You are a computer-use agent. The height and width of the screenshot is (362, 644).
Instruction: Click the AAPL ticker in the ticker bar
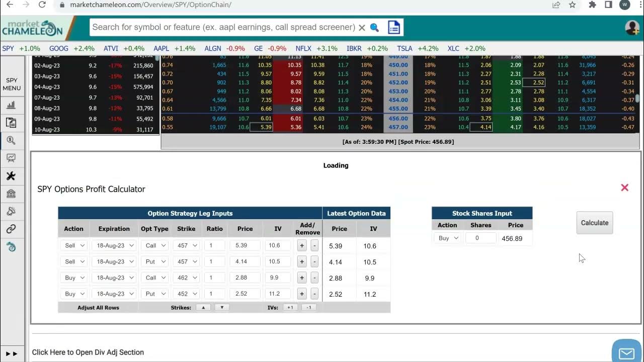pyautogui.click(x=162, y=49)
